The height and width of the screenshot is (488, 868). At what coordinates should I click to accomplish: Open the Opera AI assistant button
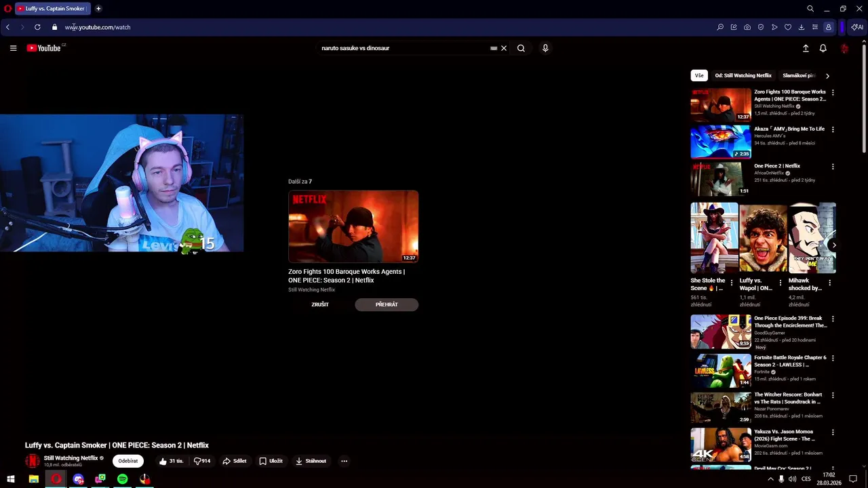click(857, 27)
